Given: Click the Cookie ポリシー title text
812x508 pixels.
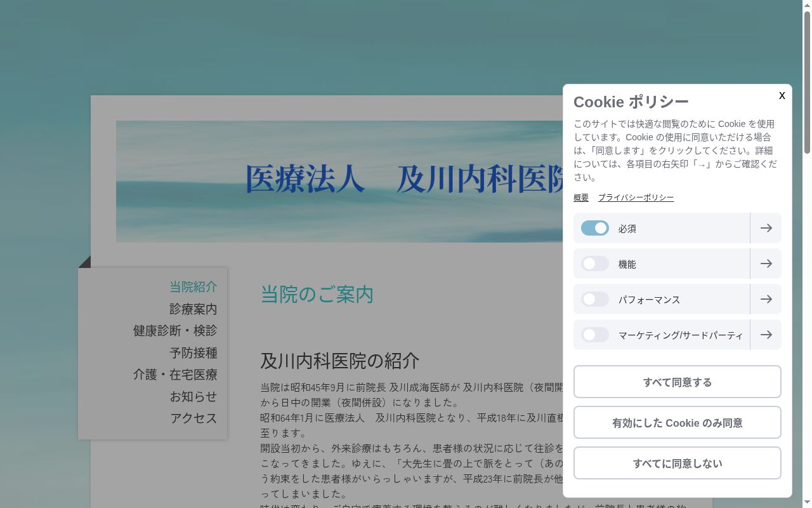Looking at the screenshot, I should point(631,102).
